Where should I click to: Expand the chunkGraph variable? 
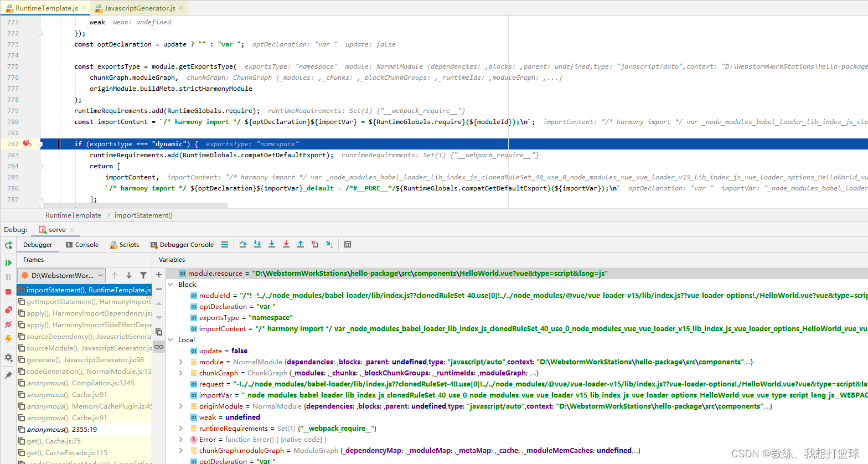pyautogui.click(x=181, y=373)
